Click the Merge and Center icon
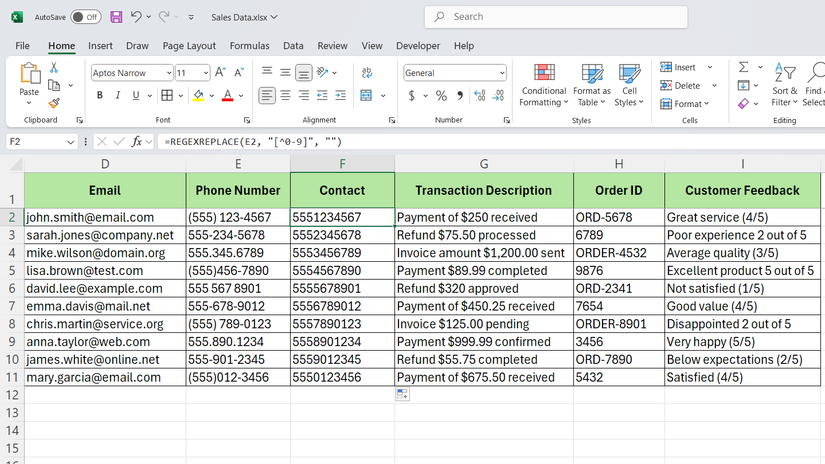The image size is (825, 464). [366, 96]
